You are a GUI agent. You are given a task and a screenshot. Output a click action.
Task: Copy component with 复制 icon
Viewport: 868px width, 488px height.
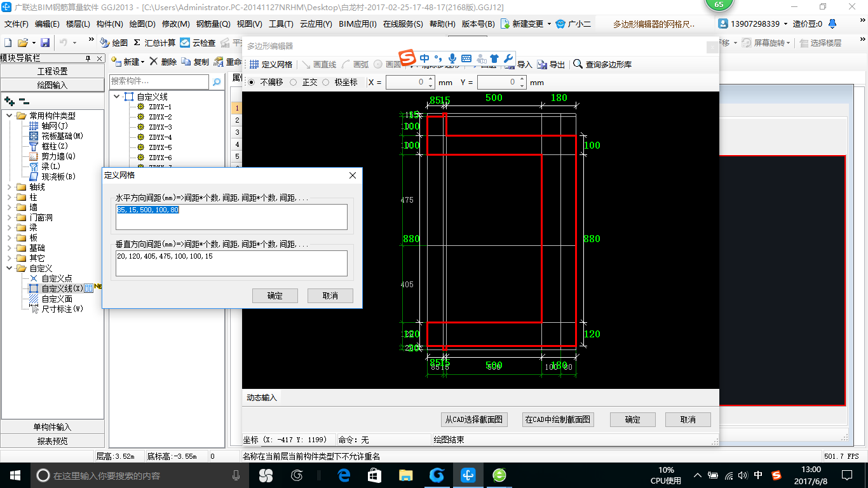coord(195,62)
